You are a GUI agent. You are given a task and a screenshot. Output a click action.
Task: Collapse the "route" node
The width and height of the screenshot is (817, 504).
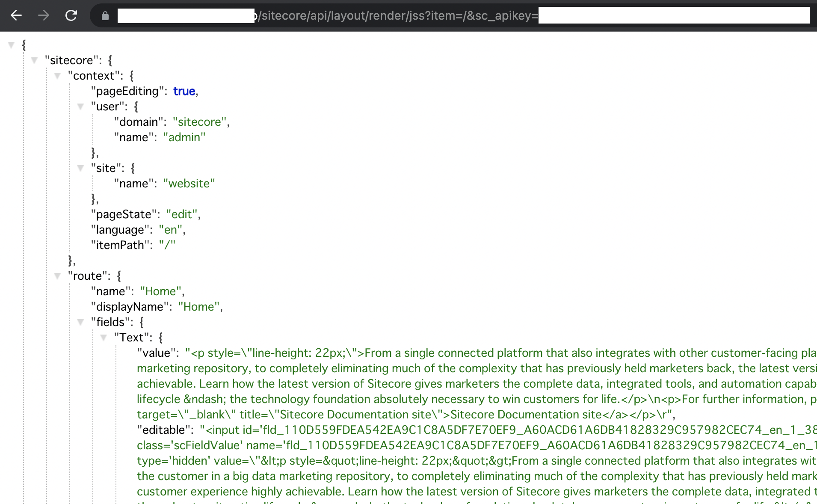57,276
